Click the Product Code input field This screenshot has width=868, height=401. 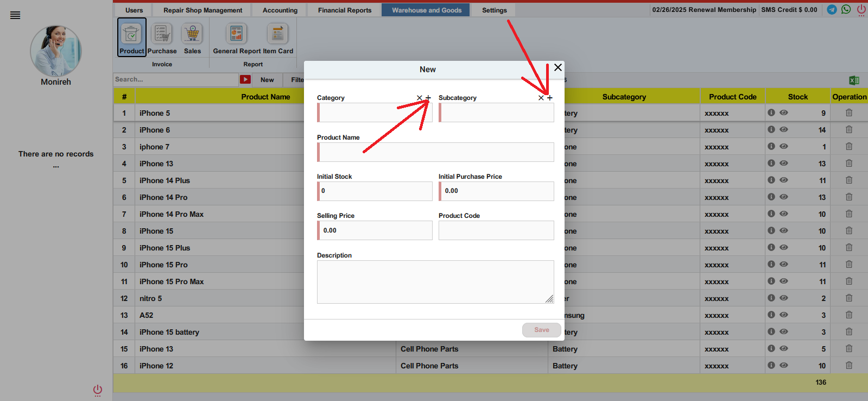496,230
